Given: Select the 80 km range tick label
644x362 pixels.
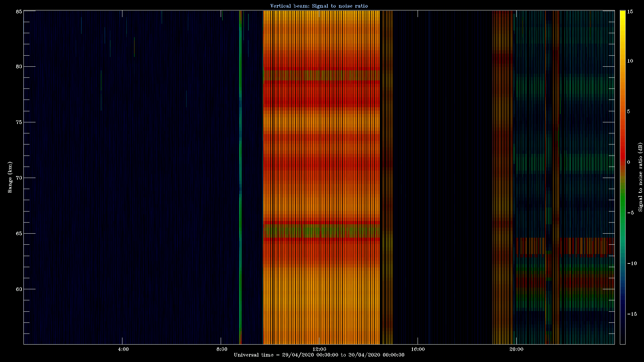Looking at the screenshot, I should click(19, 66).
